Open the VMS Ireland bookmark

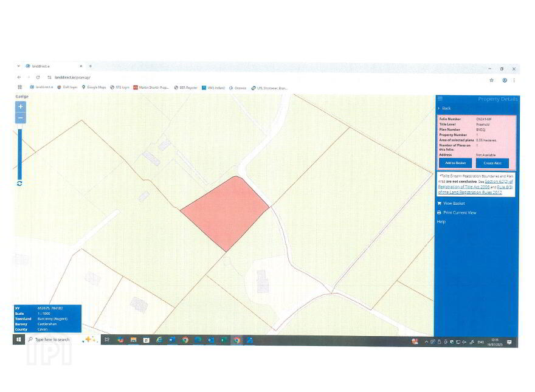click(x=213, y=88)
